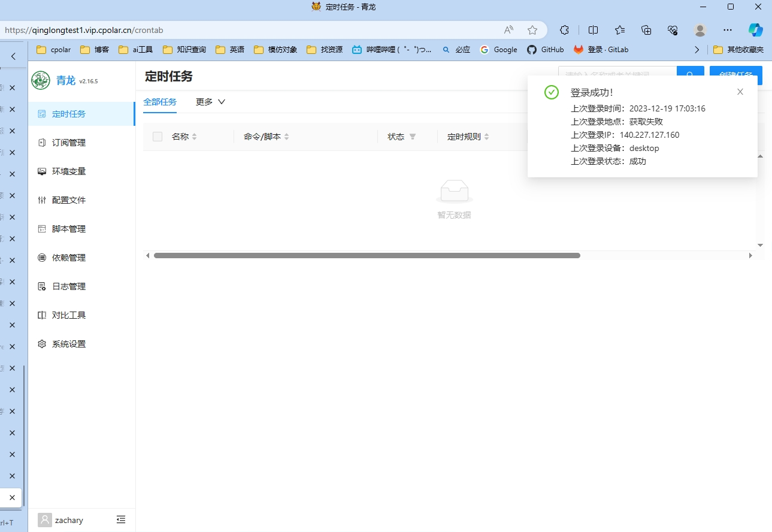Click the read aloud icon in address bar
772x532 pixels.
tap(508, 30)
